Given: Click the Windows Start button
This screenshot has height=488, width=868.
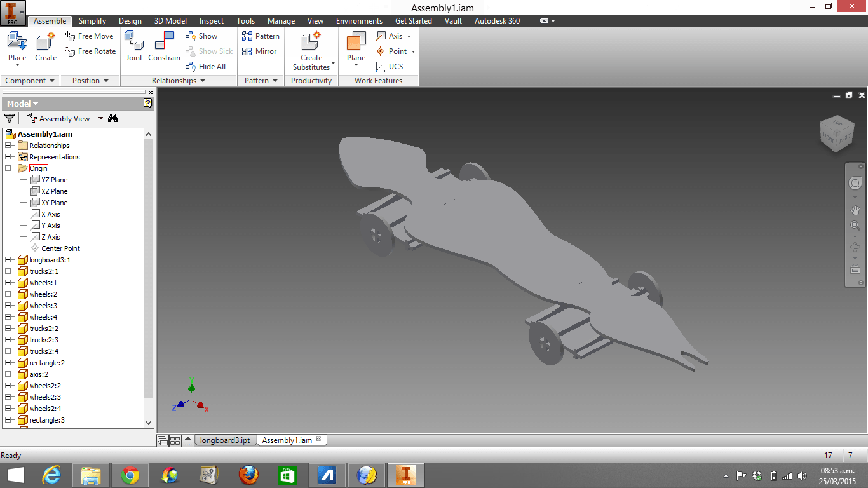Looking at the screenshot, I should [15, 475].
